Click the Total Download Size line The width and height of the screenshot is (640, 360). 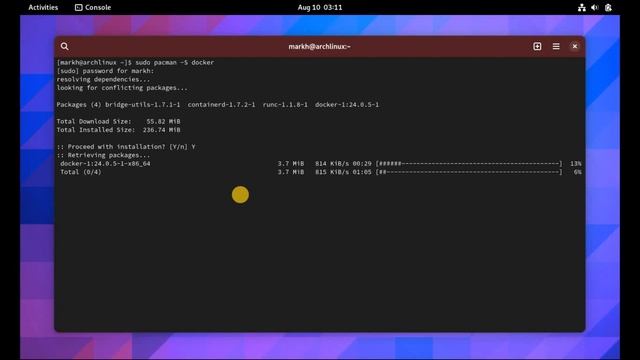pos(118,121)
